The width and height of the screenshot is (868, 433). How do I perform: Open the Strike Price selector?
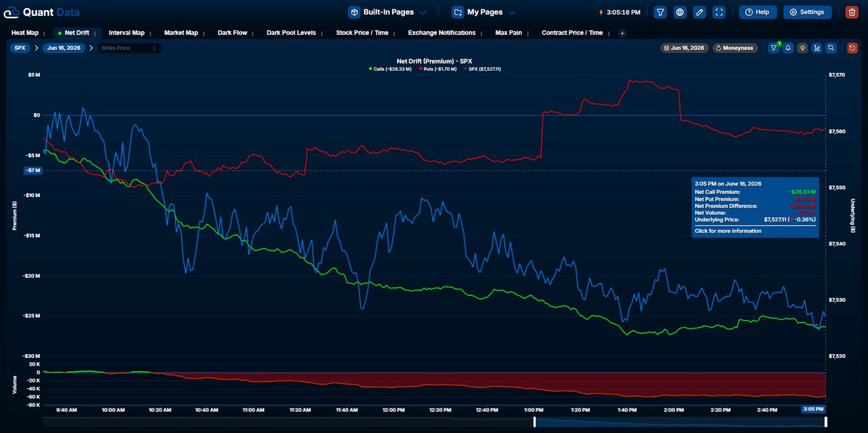pos(129,48)
